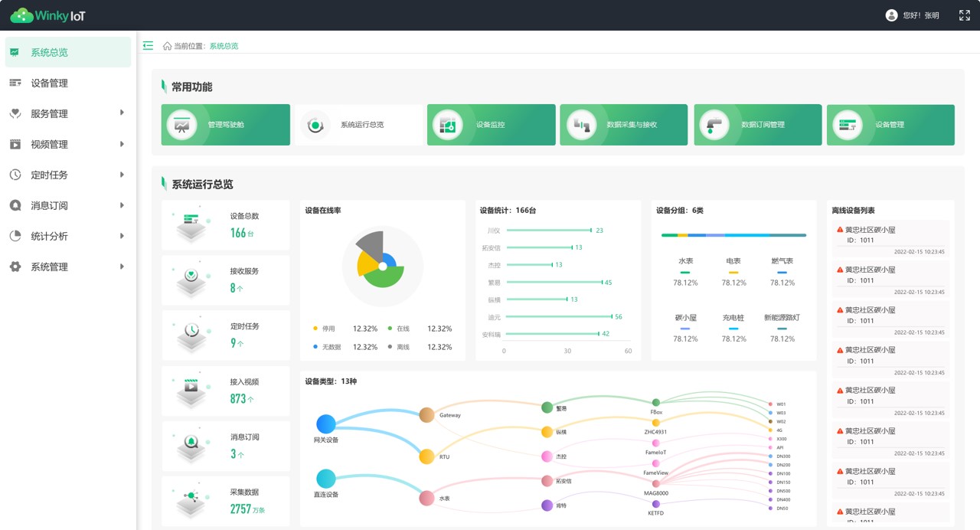Click the user avatar icon in header
Image resolution: width=980 pixels, height=530 pixels.
click(891, 15)
